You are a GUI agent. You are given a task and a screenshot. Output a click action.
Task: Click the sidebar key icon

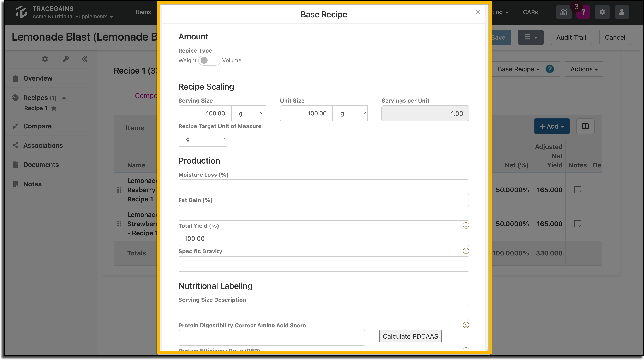(66, 59)
